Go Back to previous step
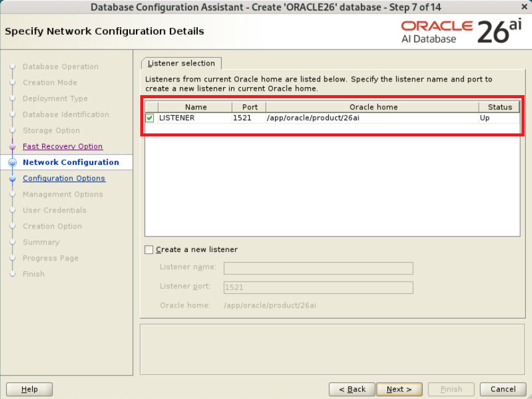Image resolution: width=532 pixels, height=399 pixels. [x=352, y=389]
